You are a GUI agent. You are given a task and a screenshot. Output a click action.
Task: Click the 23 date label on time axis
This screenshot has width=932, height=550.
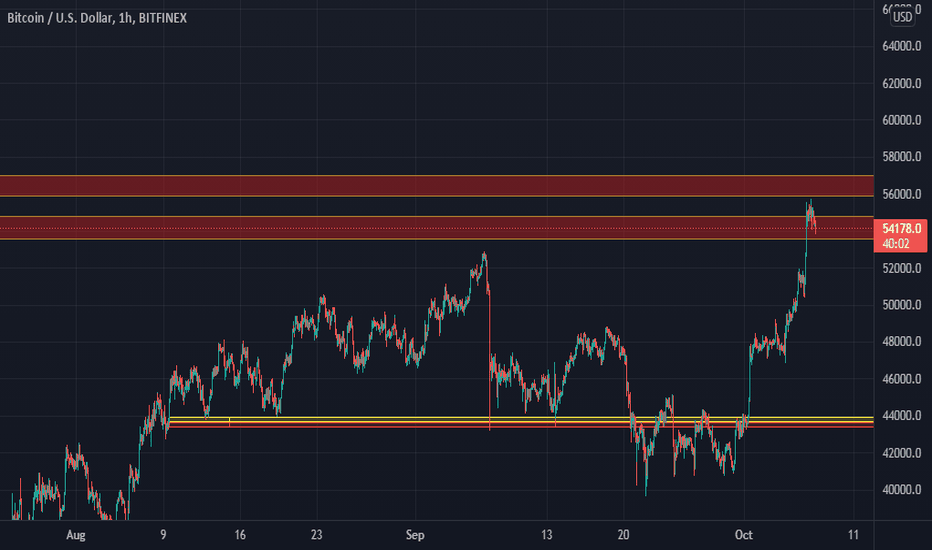[316, 535]
